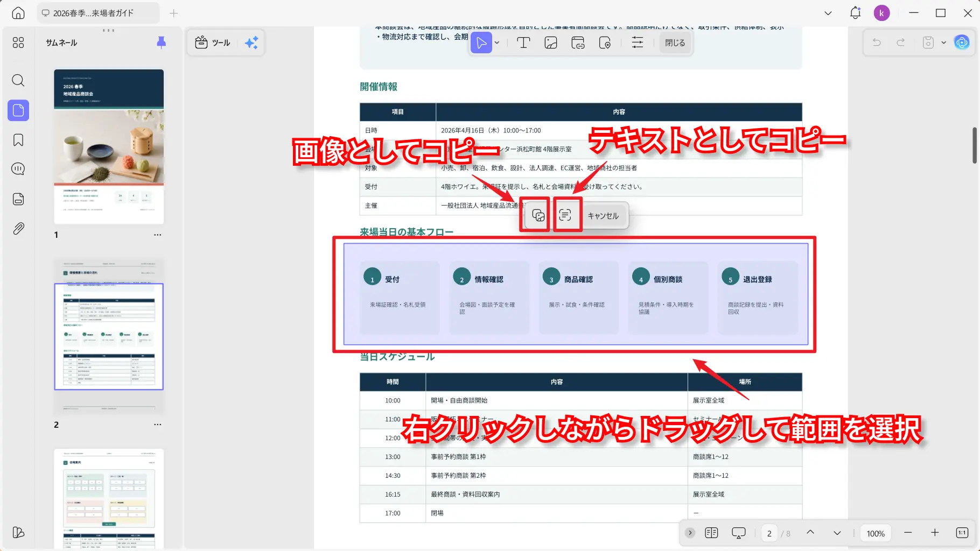The width and height of the screenshot is (980, 551).
Task: Toggle the reading view book icon
Action: tap(711, 533)
